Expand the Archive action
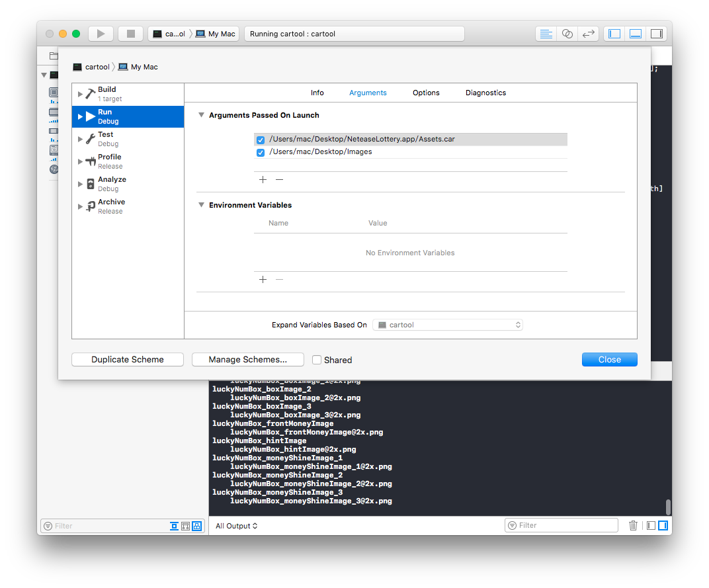The image size is (709, 588). pyautogui.click(x=80, y=207)
